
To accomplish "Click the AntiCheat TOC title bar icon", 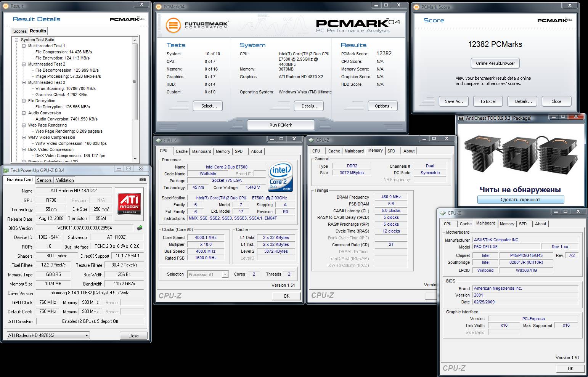I will click(x=461, y=118).
